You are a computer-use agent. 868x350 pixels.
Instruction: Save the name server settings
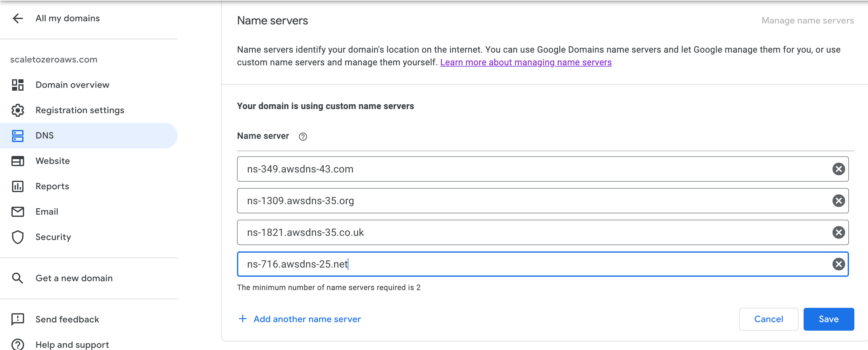point(829,319)
